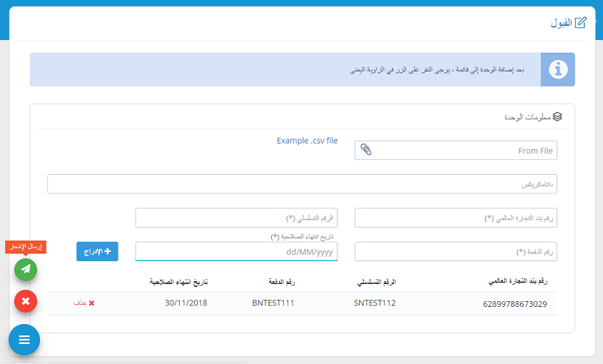Click the info icon in the blue banner
The height and width of the screenshot is (364, 603).
click(x=557, y=69)
